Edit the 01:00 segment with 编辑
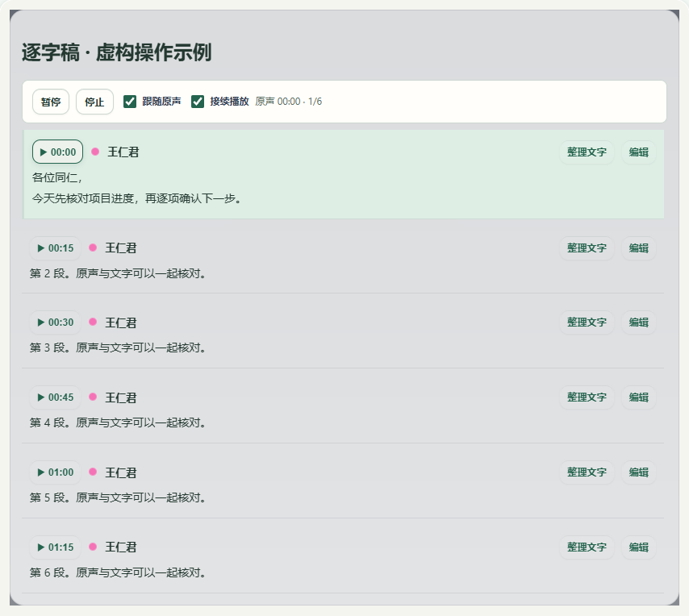This screenshot has height=616, width=689. [638, 472]
